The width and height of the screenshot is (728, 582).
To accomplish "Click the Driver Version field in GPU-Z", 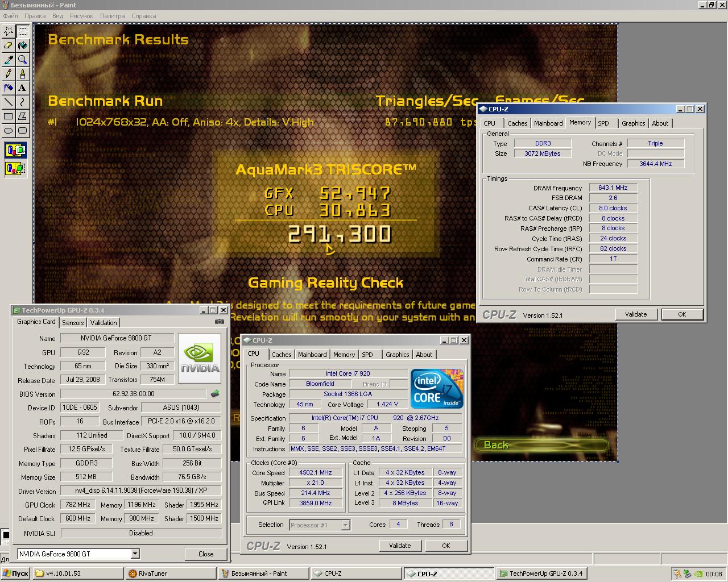I will pos(141,490).
